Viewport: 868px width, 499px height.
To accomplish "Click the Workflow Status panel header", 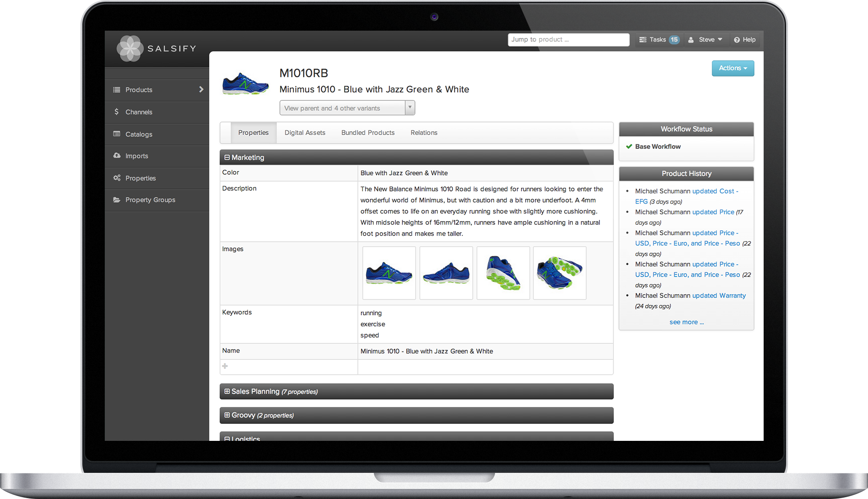I will 686,129.
